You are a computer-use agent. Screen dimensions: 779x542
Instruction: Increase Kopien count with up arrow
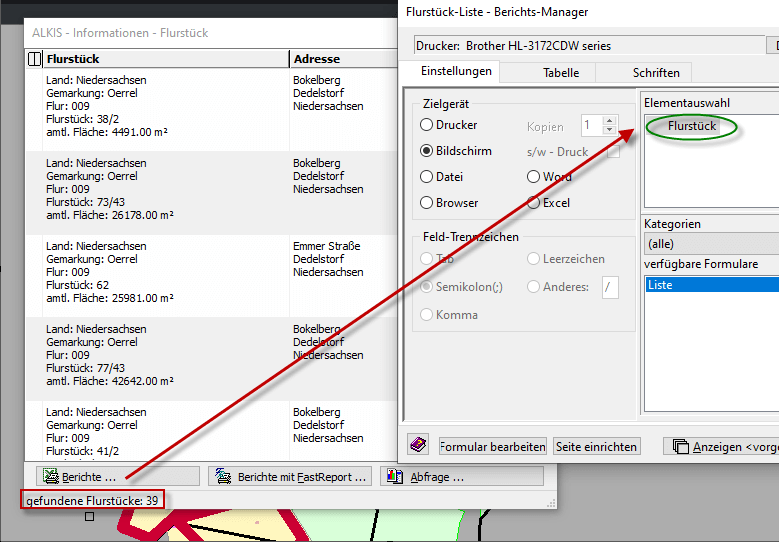[611, 121]
